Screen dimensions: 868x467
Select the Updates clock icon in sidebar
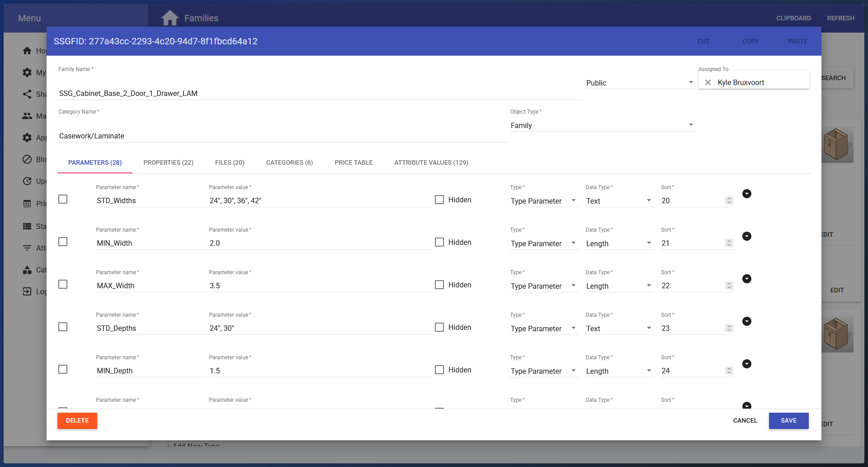click(27, 181)
